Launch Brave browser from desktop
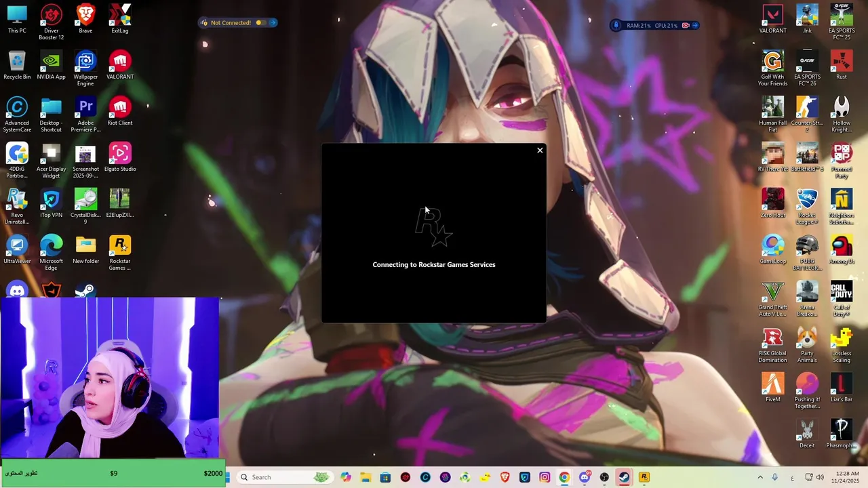This screenshot has height=488, width=868. tap(85, 19)
